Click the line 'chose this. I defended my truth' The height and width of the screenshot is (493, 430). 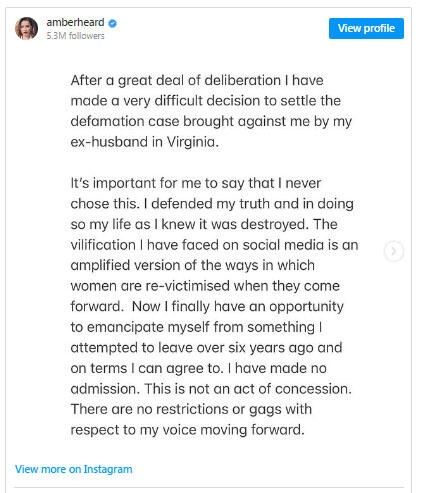pyautogui.click(x=212, y=204)
